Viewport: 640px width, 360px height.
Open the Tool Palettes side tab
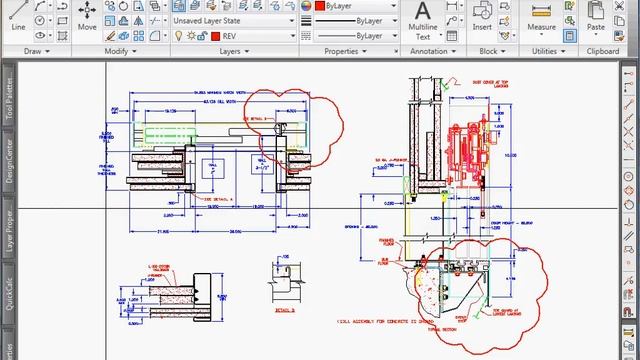[x=9, y=96]
